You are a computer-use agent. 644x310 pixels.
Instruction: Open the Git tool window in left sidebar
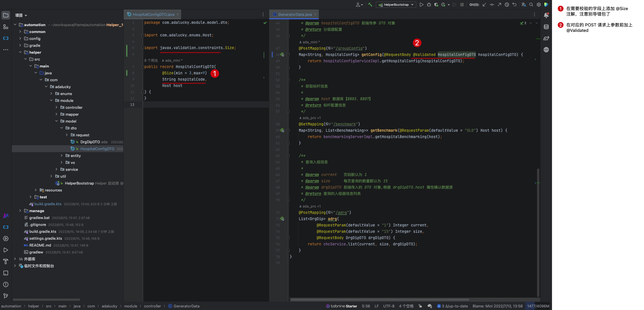(x=5, y=296)
